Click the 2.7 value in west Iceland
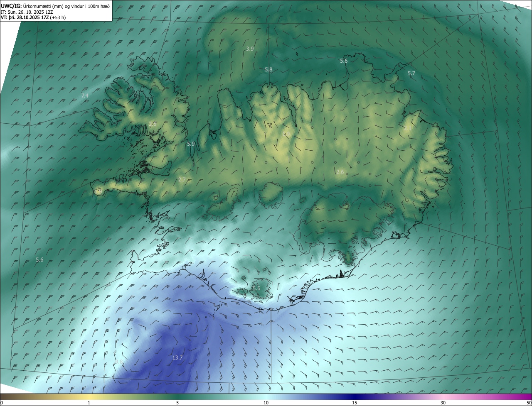This screenshot has width=532, height=406. (x=182, y=179)
